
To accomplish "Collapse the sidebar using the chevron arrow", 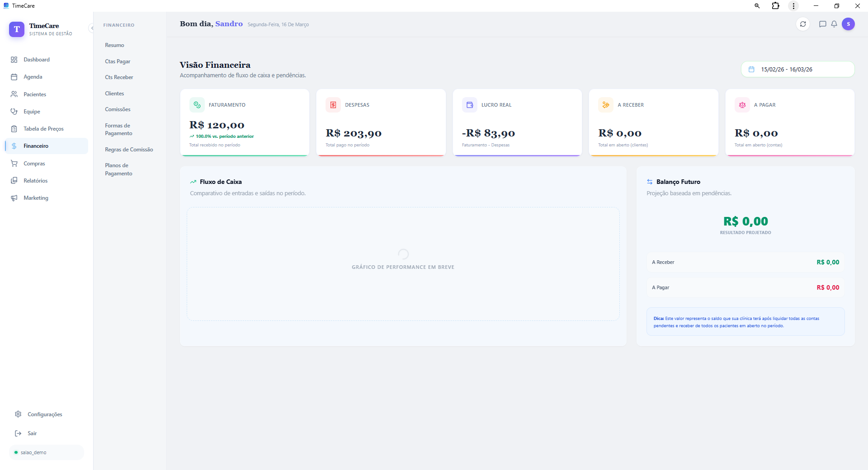I will pos(92,28).
